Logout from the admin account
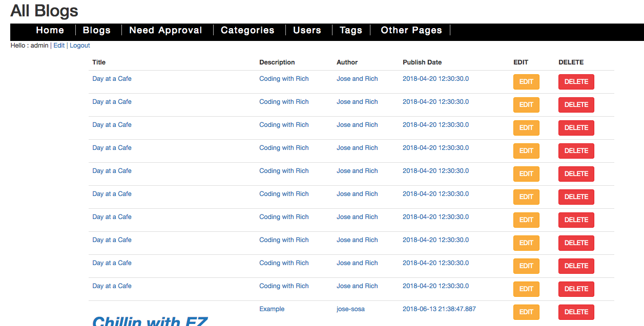This screenshot has height=326, width=644. click(x=79, y=45)
